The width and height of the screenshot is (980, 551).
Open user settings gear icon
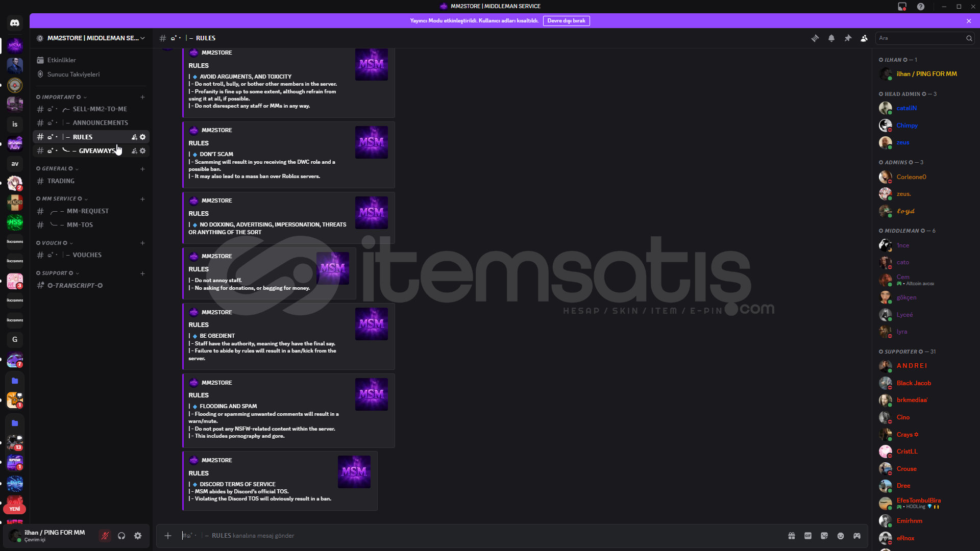(x=138, y=536)
